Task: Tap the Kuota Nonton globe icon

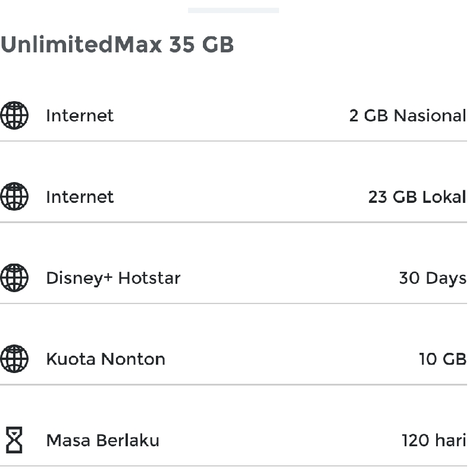Action: 14,359
